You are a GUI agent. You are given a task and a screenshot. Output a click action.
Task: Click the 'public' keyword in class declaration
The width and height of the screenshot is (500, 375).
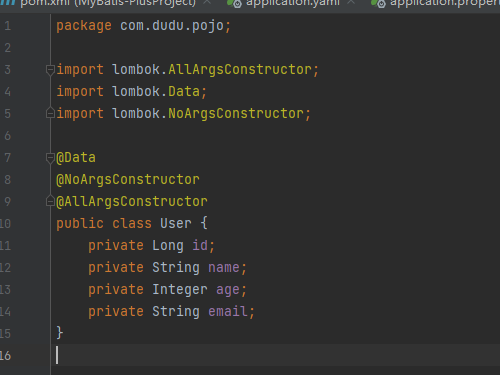click(80, 224)
